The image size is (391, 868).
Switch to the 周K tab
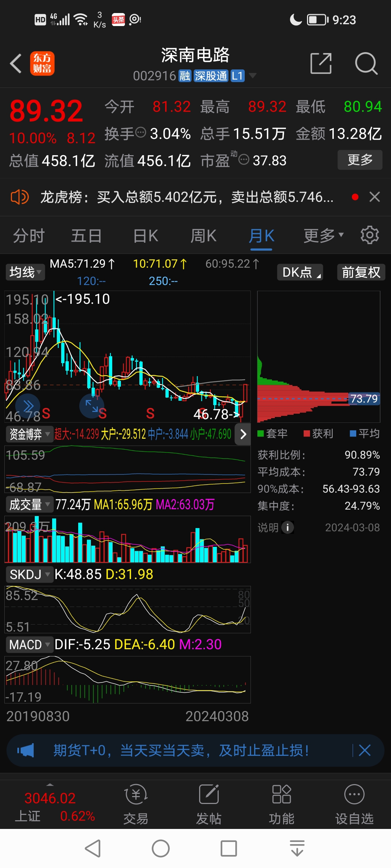tap(203, 236)
